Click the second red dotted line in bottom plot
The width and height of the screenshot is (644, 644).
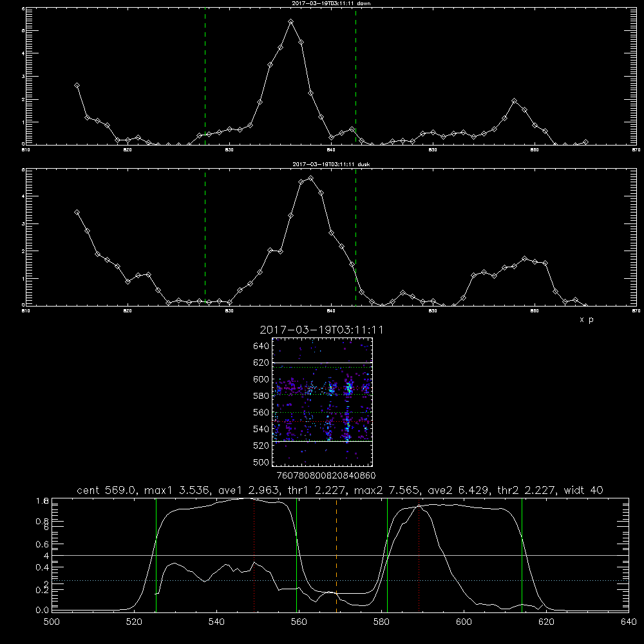[419, 554]
